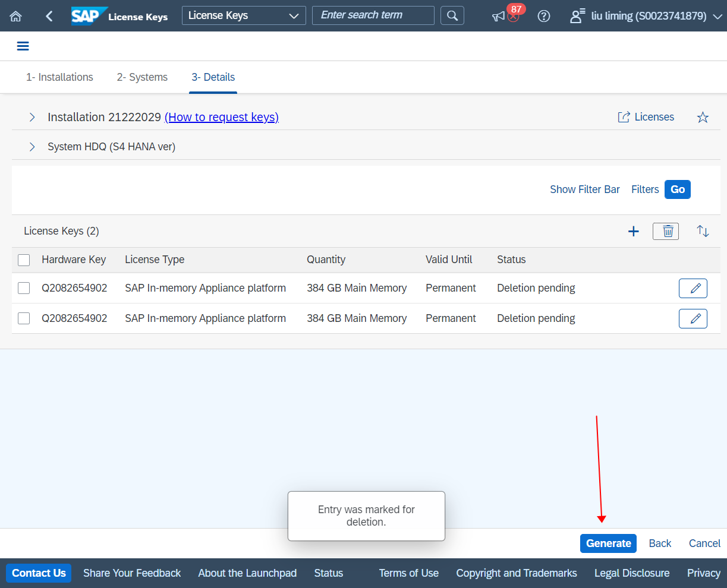Tick the second Q2082654902 row checkbox
The height and width of the screenshot is (588, 727).
24,318
